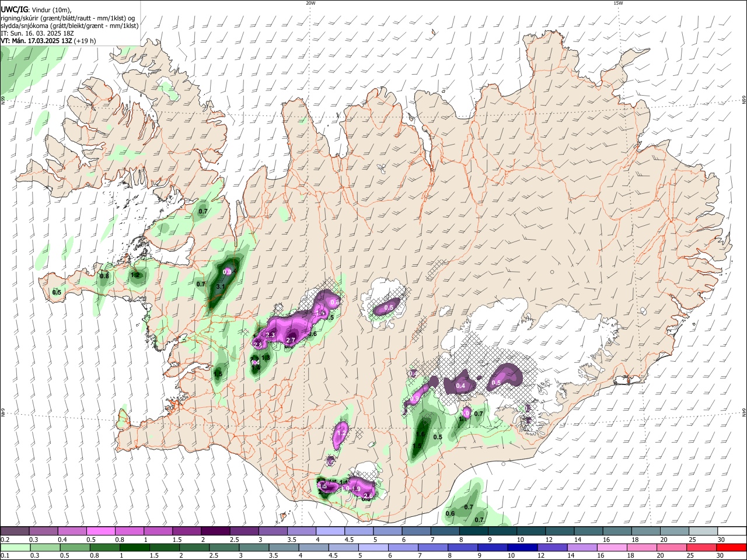Click upper legend swatch between 0.2 and 0.3
This screenshot has width=747, height=560.
15,531
